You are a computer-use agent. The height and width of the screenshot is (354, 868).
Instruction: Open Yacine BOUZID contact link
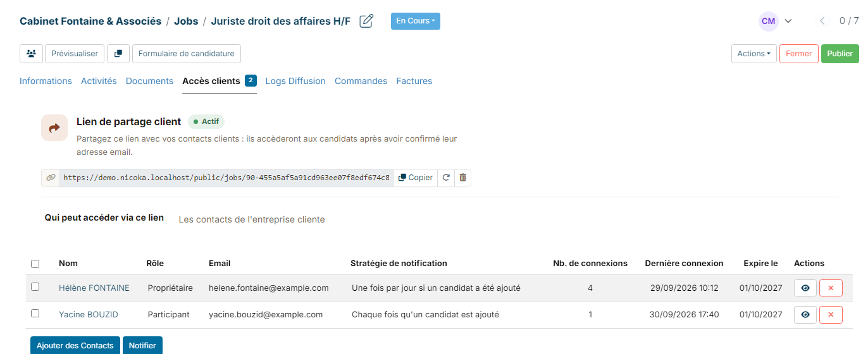pos(89,315)
